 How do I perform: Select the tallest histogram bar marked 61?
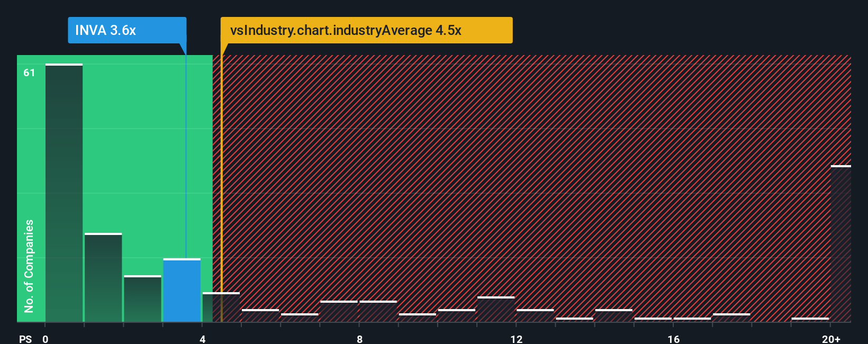[x=64, y=193]
